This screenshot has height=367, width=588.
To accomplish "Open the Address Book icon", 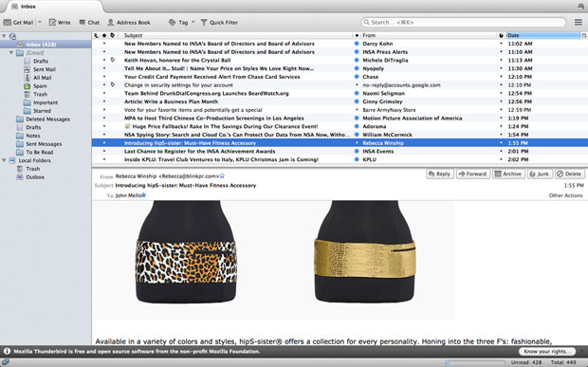I will click(x=111, y=23).
